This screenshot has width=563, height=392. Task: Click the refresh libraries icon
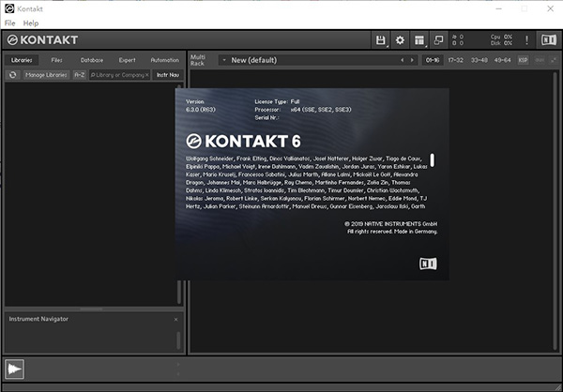coord(13,74)
